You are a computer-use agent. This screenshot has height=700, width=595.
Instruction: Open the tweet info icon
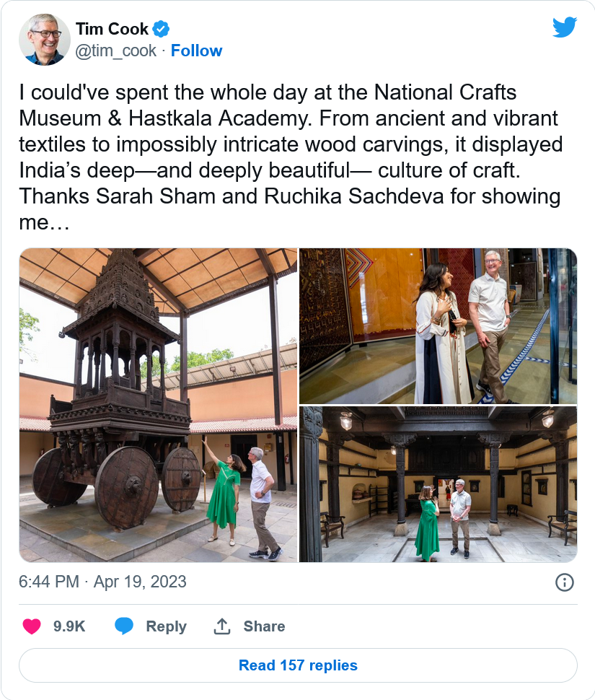point(565,582)
